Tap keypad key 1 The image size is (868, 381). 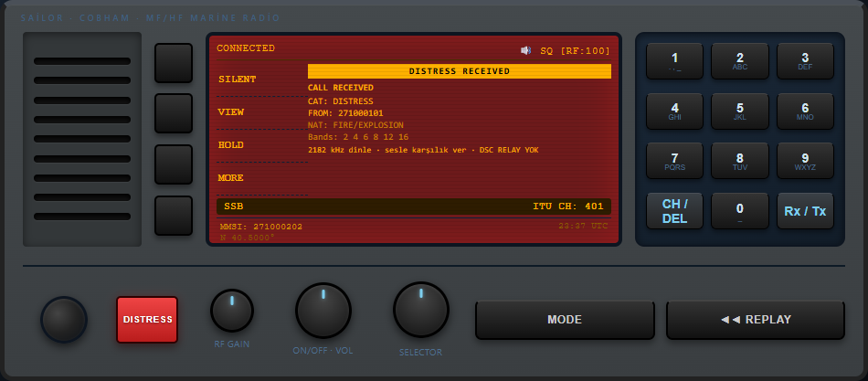click(674, 61)
